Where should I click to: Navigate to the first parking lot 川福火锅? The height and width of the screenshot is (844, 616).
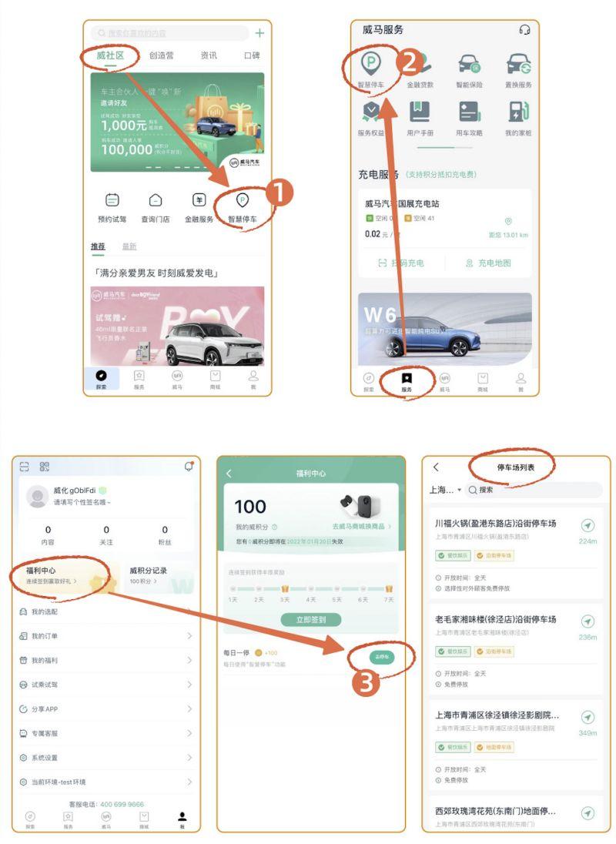588,525
